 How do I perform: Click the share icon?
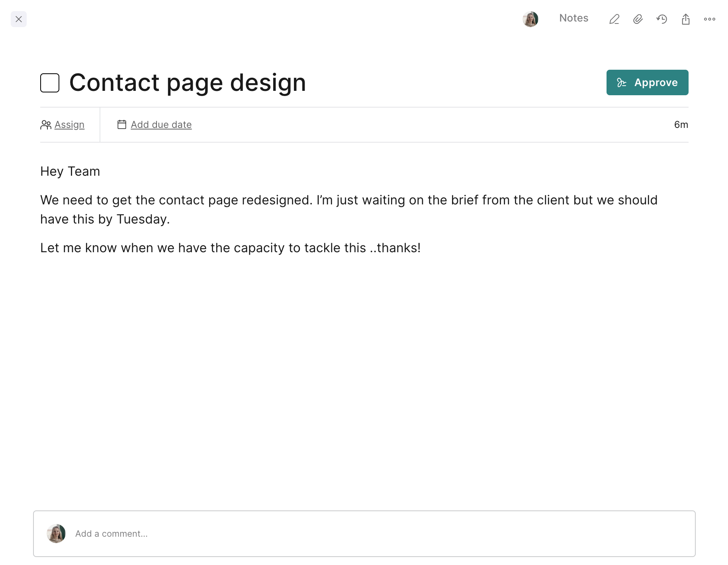click(x=685, y=19)
